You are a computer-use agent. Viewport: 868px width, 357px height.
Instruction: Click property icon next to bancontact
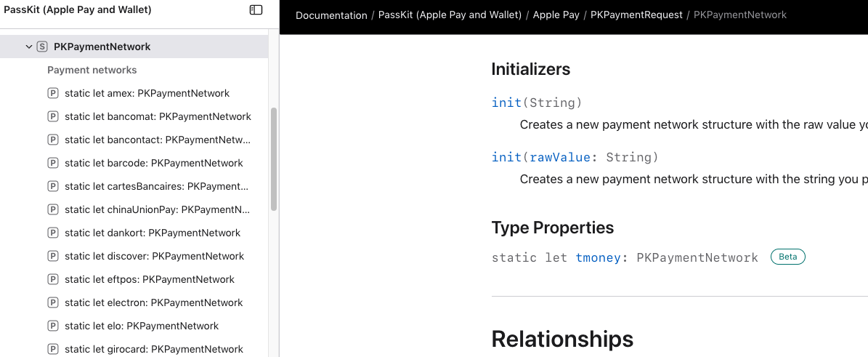pyautogui.click(x=52, y=140)
